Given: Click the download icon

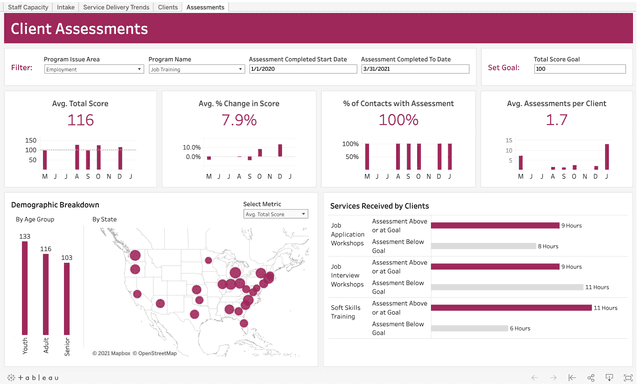Looking at the screenshot, I should [609, 378].
